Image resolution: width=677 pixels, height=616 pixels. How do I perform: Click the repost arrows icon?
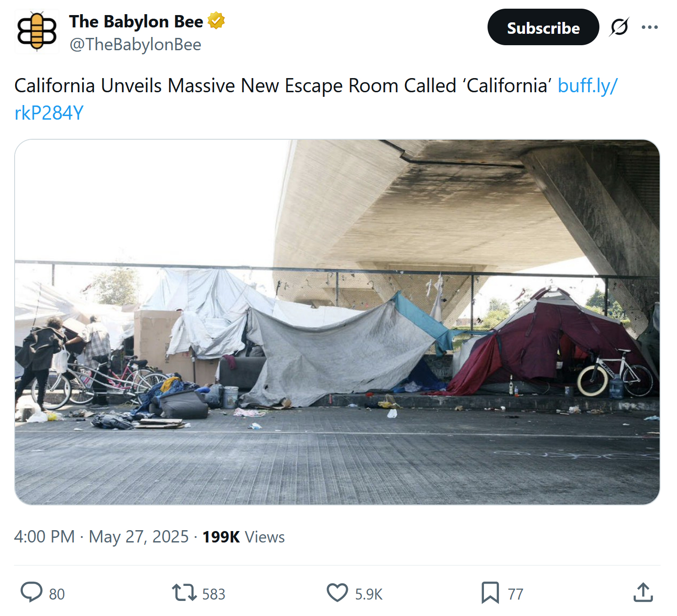tap(184, 593)
